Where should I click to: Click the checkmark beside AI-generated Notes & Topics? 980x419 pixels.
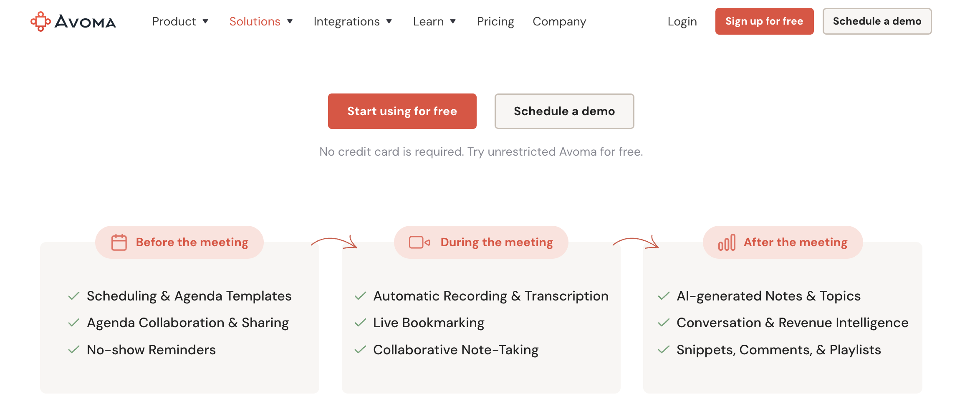(x=664, y=296)
